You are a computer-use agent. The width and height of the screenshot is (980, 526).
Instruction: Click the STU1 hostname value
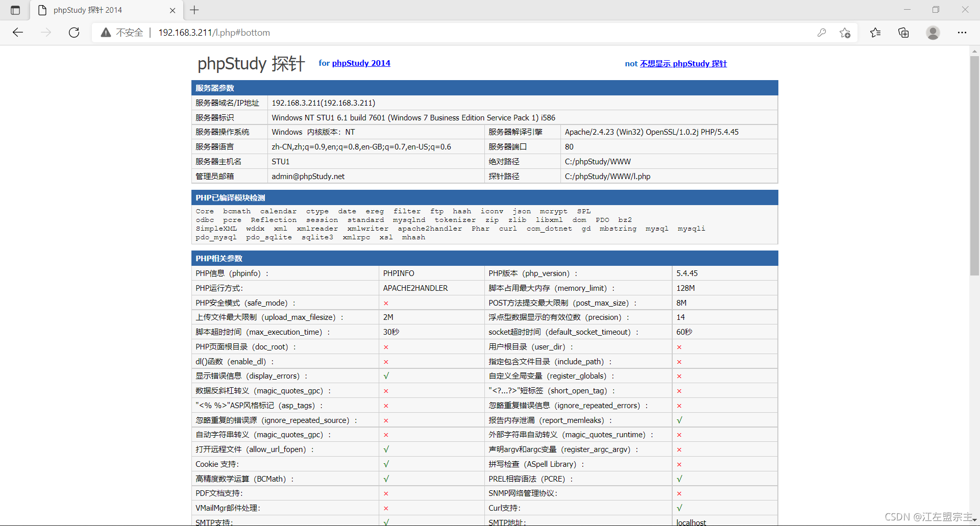coord(280,162)
